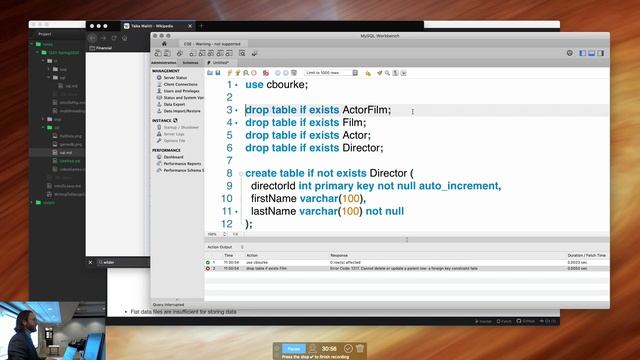Toggle invisible characters icon in editor toolbar
640x360 pixels.
coord(396,73)
